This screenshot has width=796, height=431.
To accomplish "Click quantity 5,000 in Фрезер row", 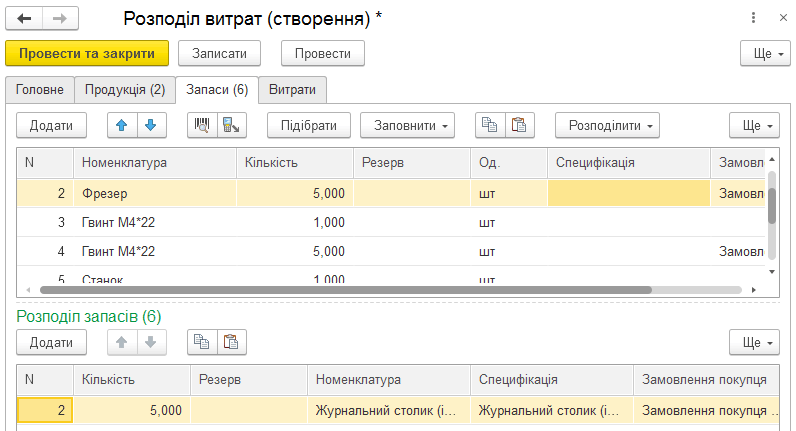I will click(x=295, y=193).
